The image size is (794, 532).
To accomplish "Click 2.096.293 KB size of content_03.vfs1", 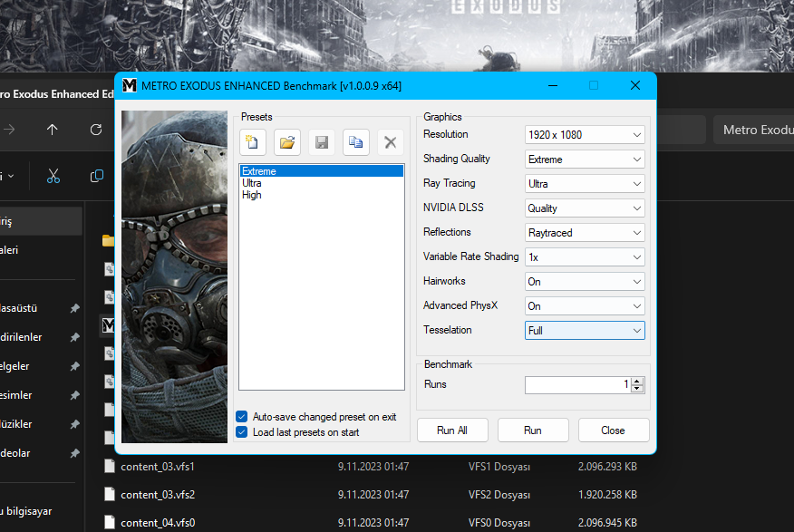I will click(x=607, y=467).
